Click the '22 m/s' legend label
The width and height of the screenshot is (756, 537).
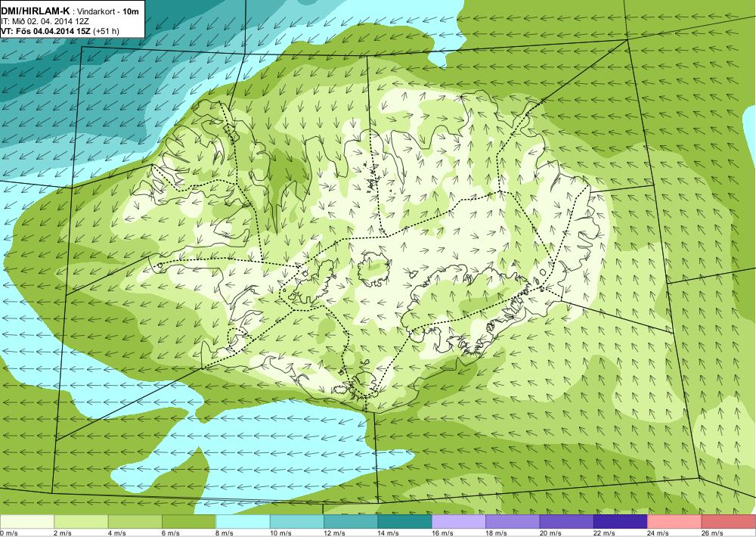[x=605, y=533]
